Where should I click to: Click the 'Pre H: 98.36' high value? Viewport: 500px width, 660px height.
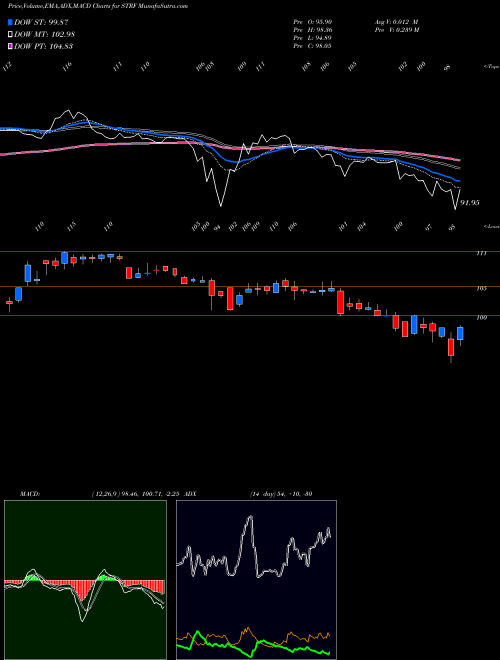[313, 30]
